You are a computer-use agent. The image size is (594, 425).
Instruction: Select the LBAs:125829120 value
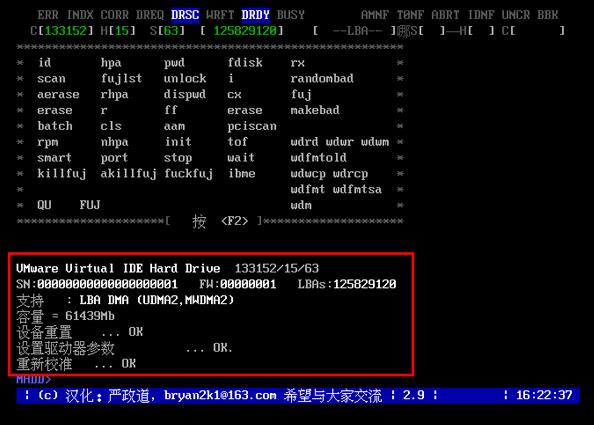(x=347, y=284)
